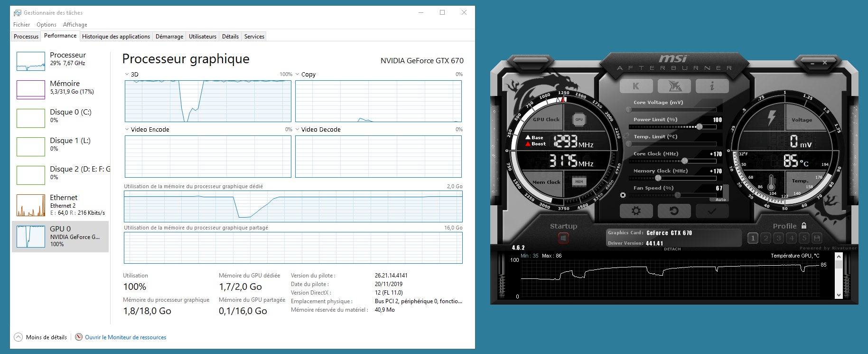The height and width of the screenshot is (354, 868).
Task: Expand the Copy graph engine dropdown
Action: [x=297, y=74]
